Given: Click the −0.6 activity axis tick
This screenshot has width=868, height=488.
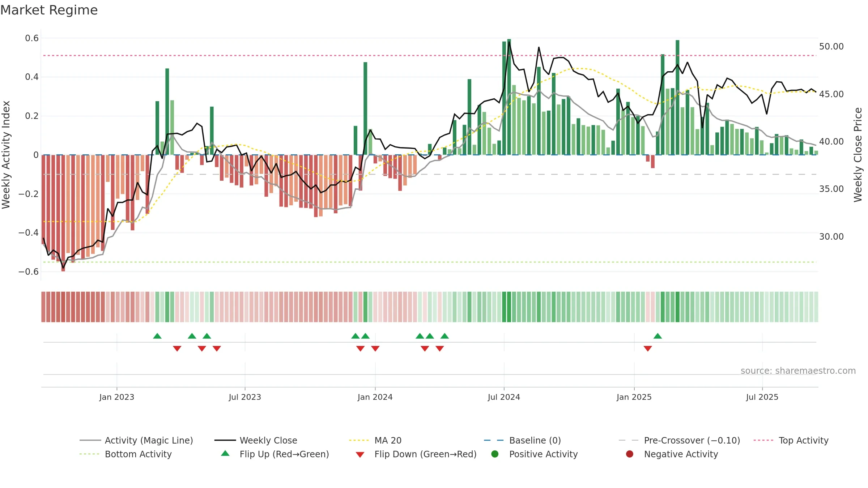Looking at the screenshot, I should tap(29, 272).
